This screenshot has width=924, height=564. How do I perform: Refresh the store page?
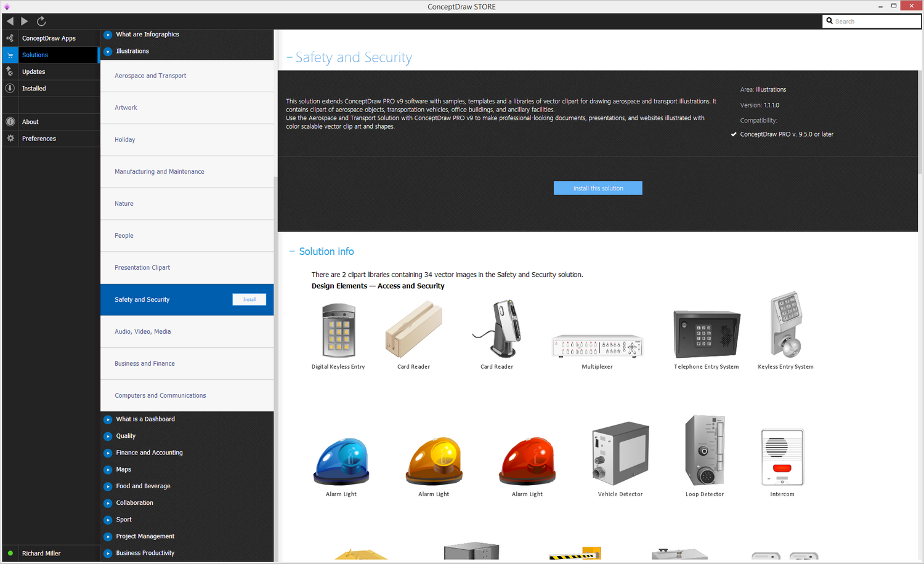41,21
